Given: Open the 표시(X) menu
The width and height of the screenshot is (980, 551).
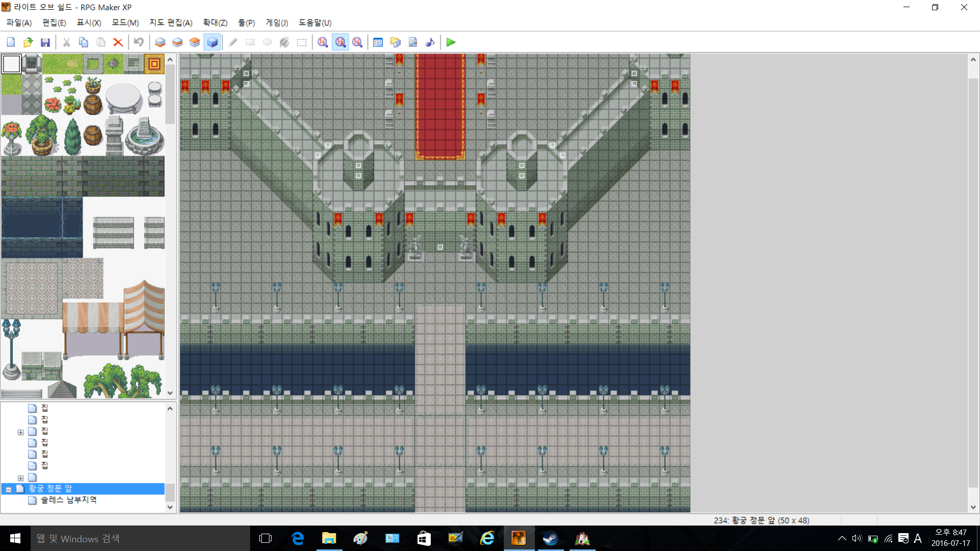Looking at the screenshot, I should pyautogui.click(x=89, y=23).
